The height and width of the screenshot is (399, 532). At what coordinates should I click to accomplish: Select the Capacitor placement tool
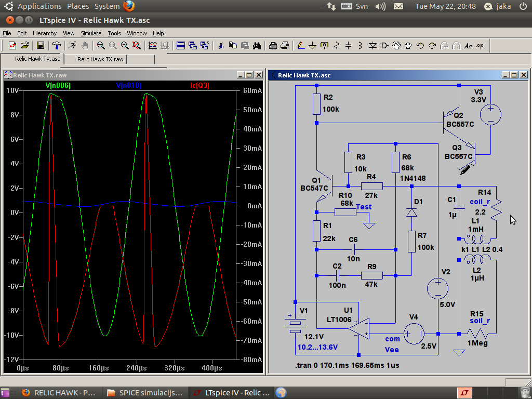click(x=349, y=46)
